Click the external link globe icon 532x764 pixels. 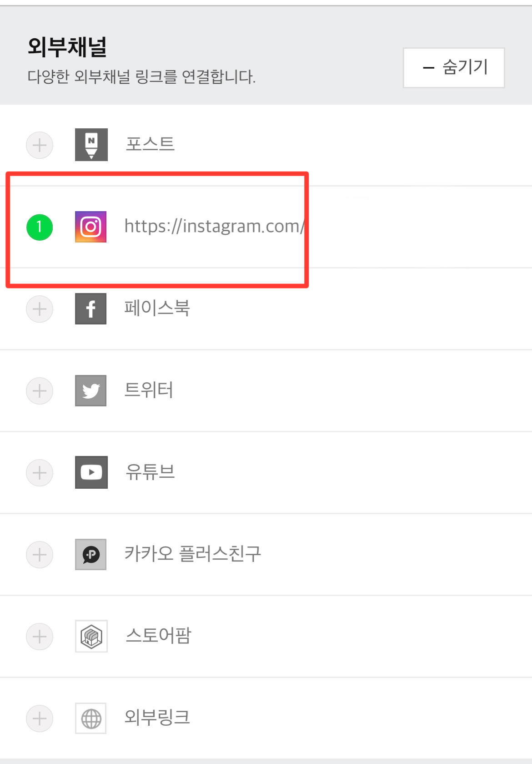(x=91, y=718)
